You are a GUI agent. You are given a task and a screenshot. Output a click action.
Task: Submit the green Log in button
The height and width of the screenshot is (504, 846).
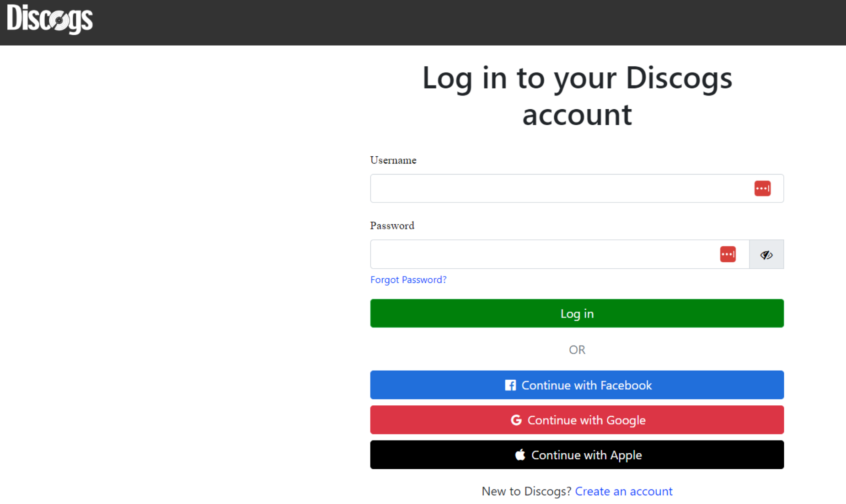[577, 313]
